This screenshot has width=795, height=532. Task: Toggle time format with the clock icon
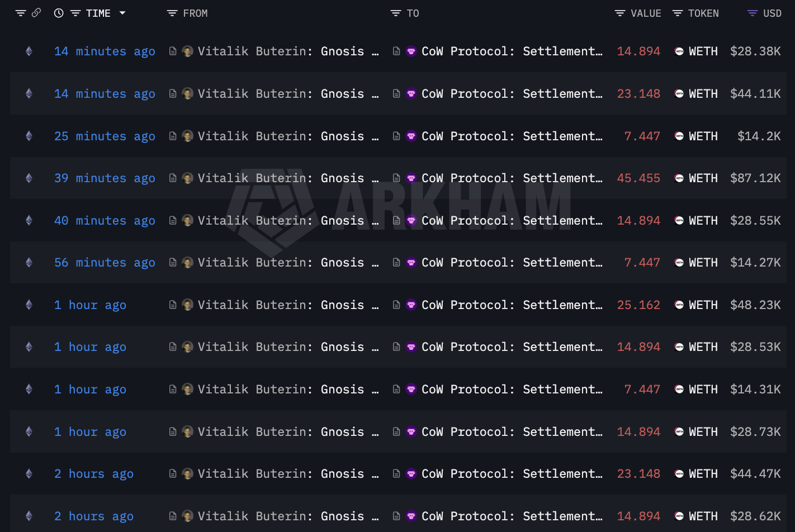59,13
